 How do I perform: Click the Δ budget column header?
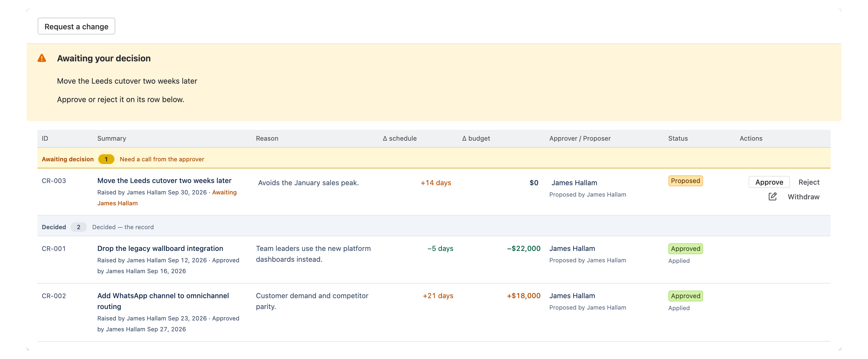(476, 138)
